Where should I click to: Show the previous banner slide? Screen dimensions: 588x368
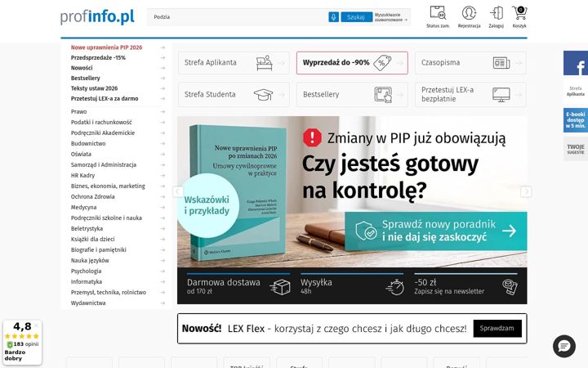(178, 191)
